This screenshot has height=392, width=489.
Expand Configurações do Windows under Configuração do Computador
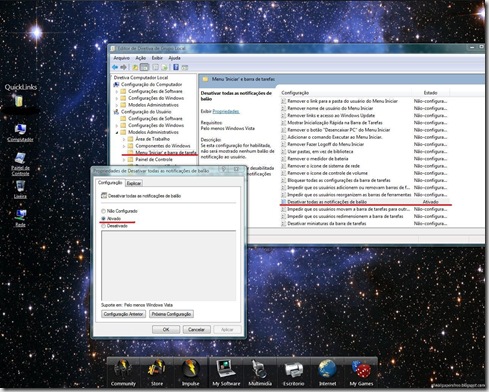tap(117, 98)
